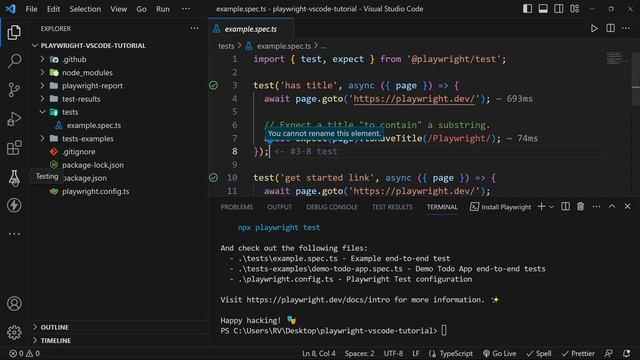Image resolution: width=640 pixels, height=360 pixels.
Task: Open the Go menu
Action: 141,9
